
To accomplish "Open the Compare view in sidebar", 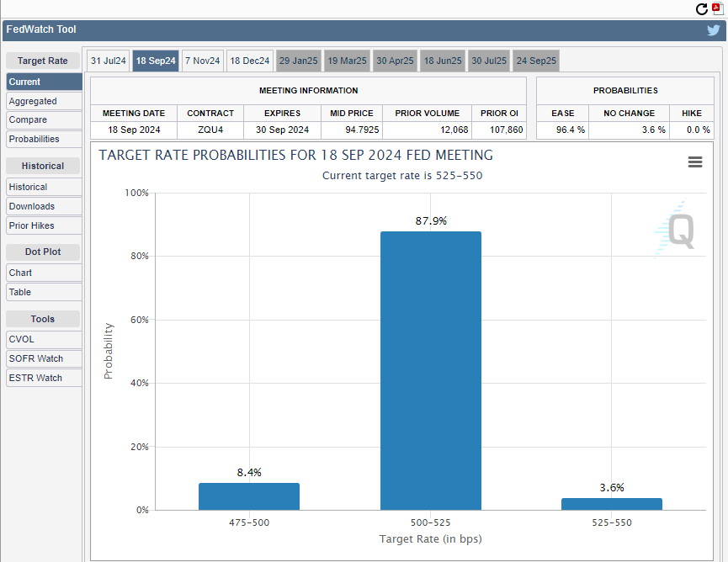I will coord(44,120).
